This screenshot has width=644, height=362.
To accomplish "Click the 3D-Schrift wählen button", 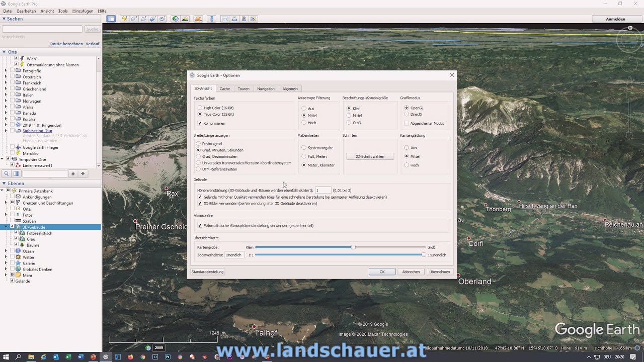I will coord(370,156).
